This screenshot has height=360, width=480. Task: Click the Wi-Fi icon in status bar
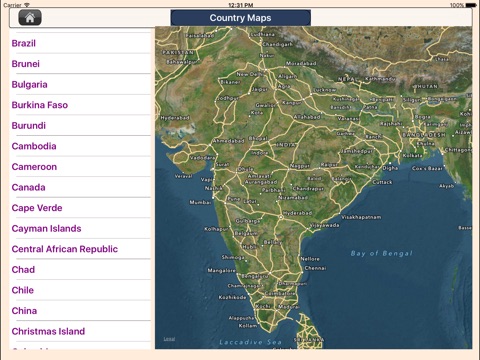pos(27,5)
